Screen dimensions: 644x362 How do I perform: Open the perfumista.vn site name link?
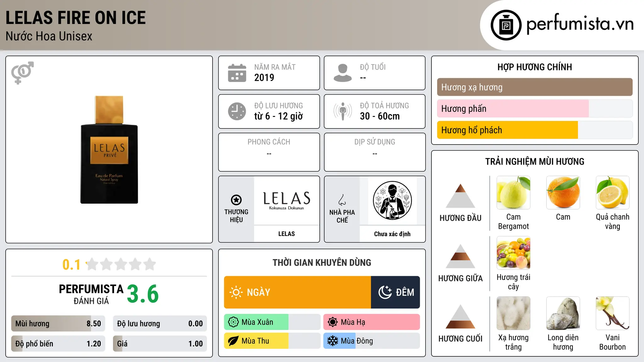(580, 24)
